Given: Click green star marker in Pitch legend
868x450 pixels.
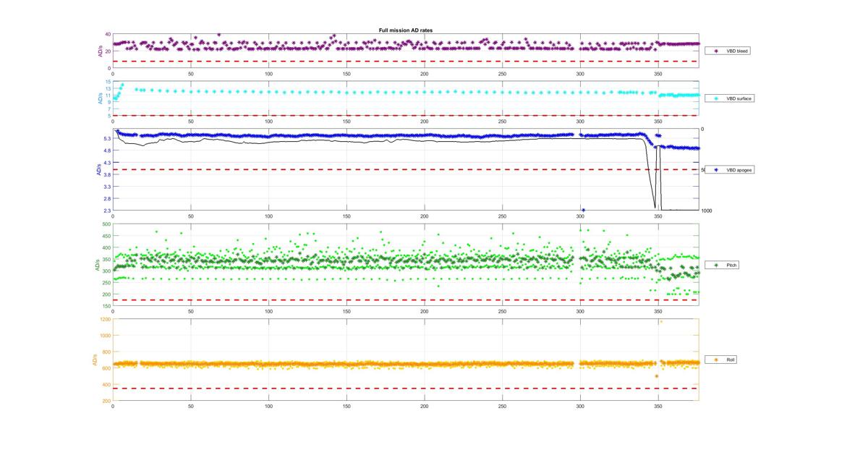Looking at the screenshot, I should [x=716, y=266].
